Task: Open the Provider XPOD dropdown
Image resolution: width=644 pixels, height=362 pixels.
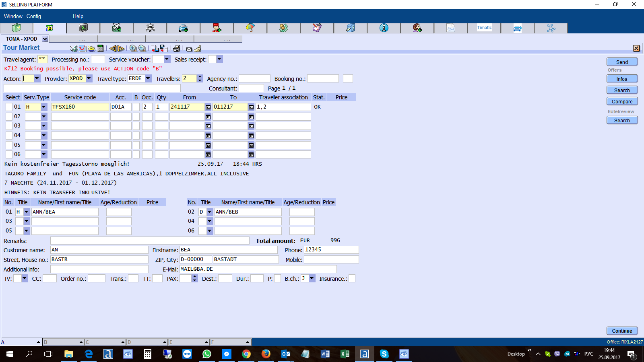Action: [89, 78]
